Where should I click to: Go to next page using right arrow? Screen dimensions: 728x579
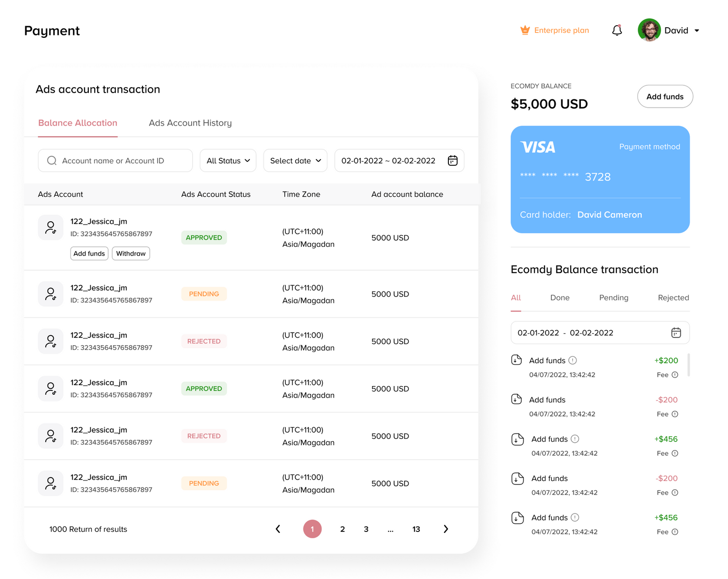pos(446,529)
